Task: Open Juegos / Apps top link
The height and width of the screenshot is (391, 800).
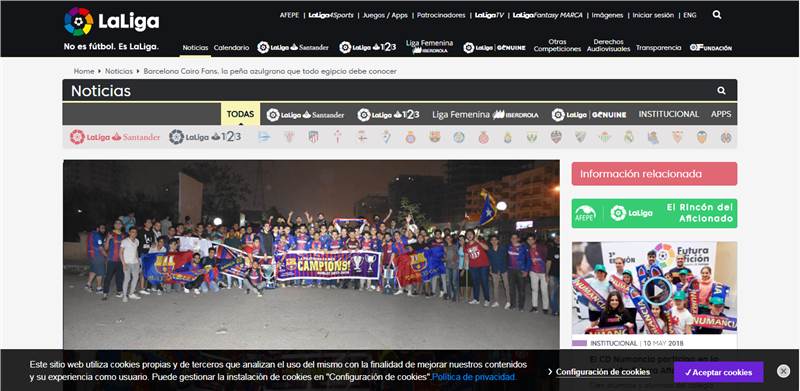Action: click(385, 15)
